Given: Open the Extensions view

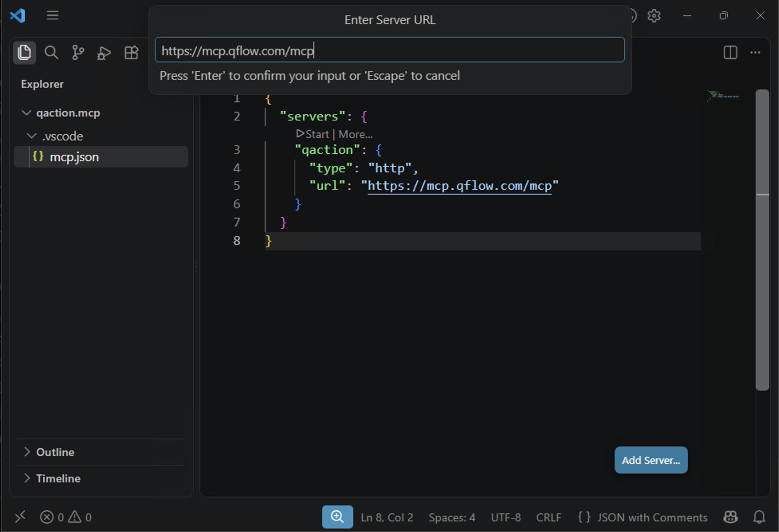Looking at the screenshot, I should pos(131,52).
